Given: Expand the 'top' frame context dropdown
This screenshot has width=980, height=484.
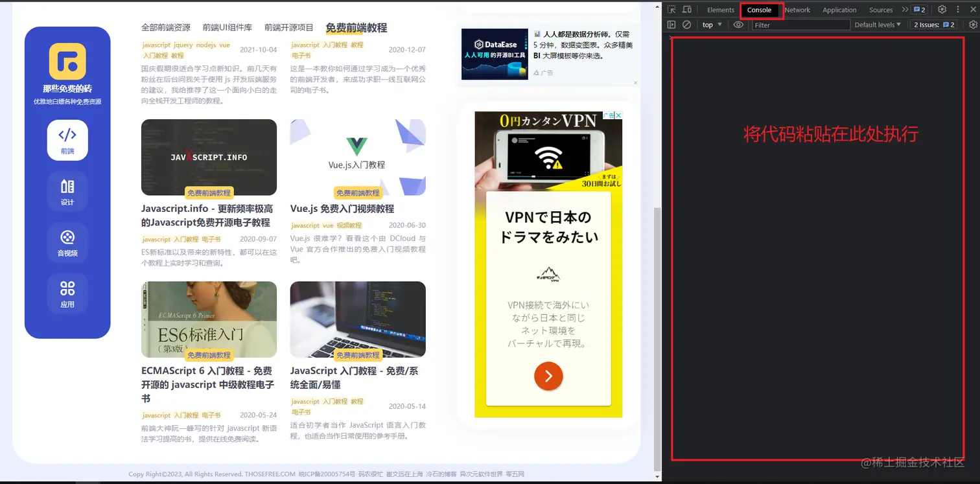Looking at the screenshot, I should click(x=711, y=25).
